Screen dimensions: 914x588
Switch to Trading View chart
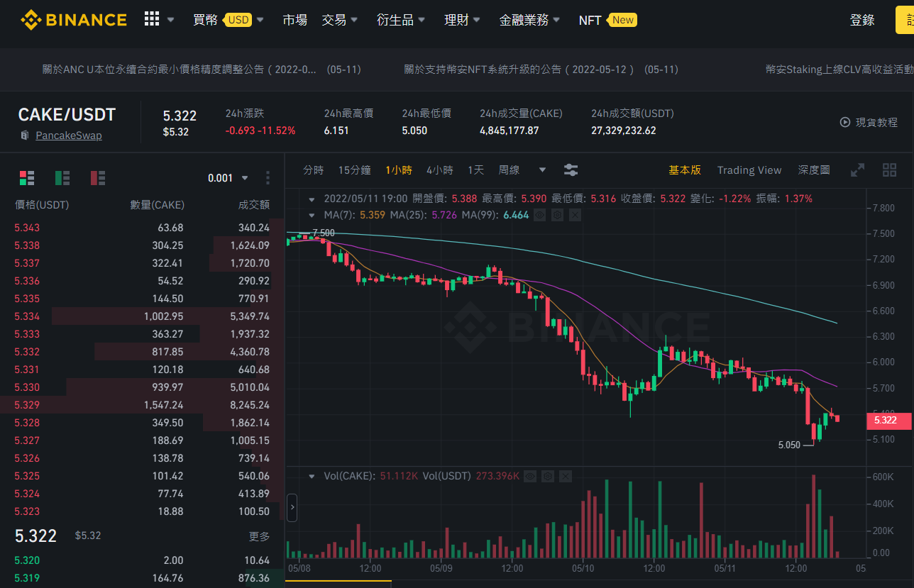coord(749,170)
